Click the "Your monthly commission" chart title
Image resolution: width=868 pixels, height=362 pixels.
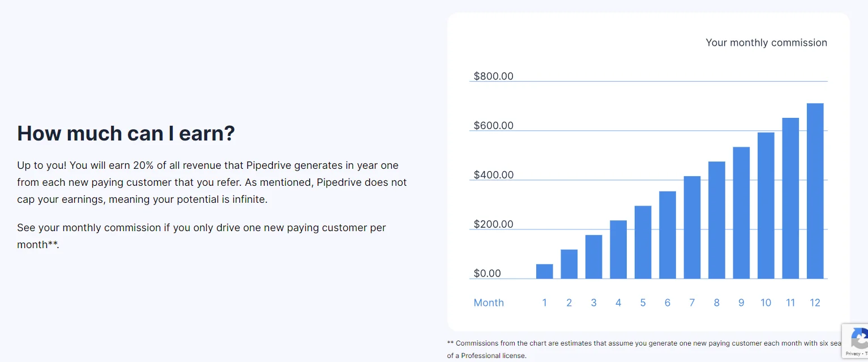pos(766,42)
